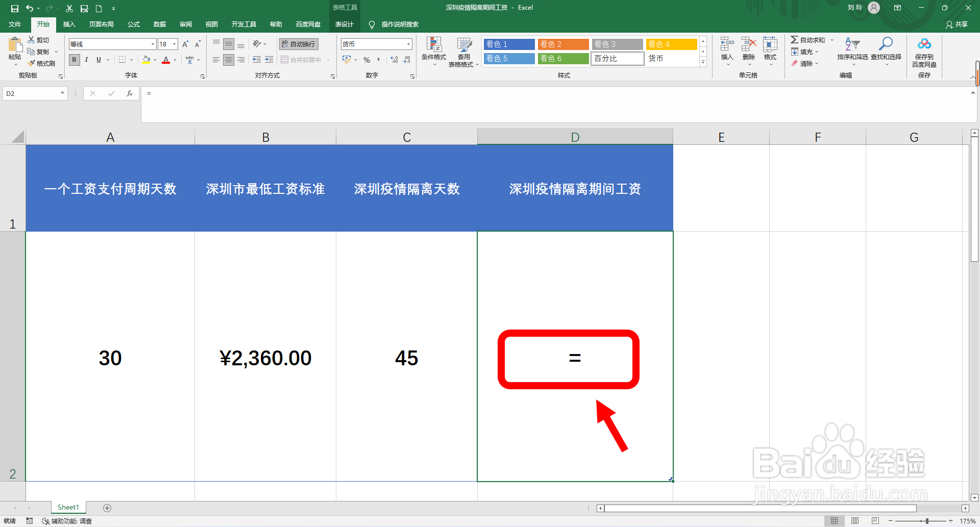Click the column E header
This screenshot has height=527, width=980.
point(721,137)
